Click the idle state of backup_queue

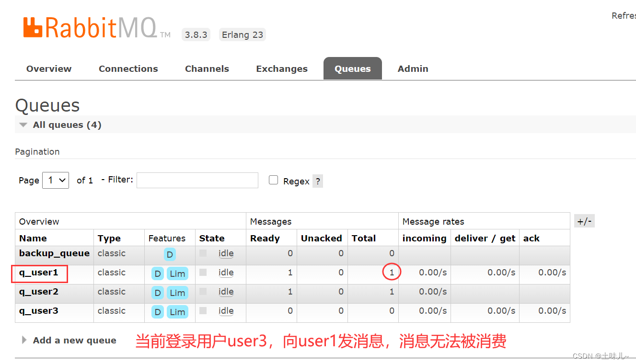(226, 253)
